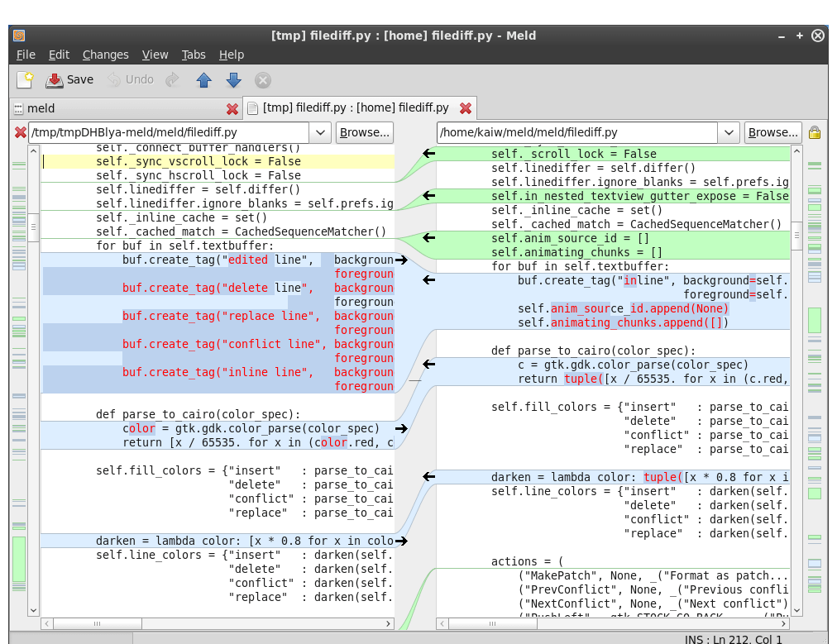837x644 pixels.
Task: Open the View menu
Action: (155, 55)
